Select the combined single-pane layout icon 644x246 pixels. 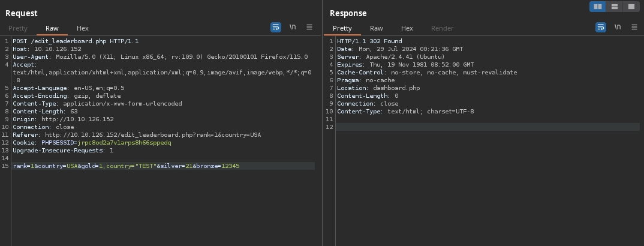631,7
